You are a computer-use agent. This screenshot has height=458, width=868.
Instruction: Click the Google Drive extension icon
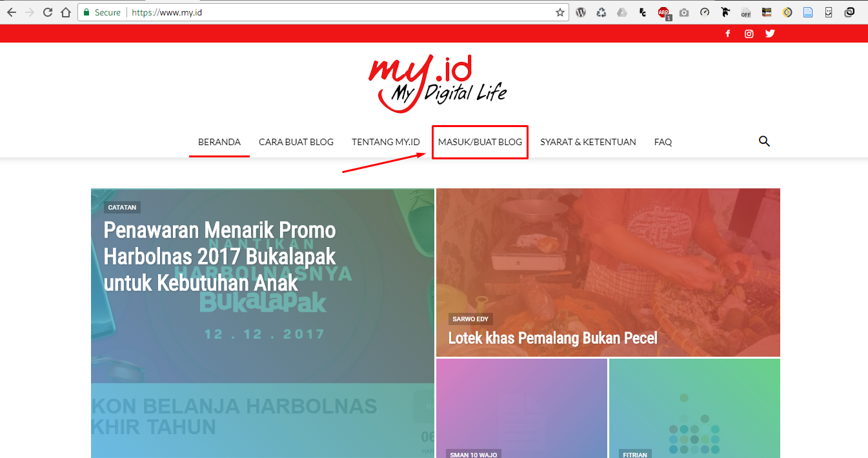(622, 12)
